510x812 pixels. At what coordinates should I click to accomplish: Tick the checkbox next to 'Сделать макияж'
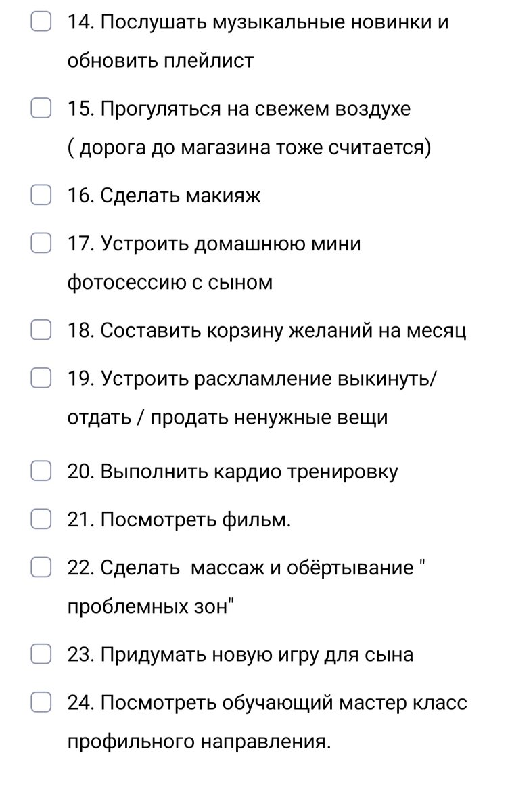[x=41, y=195]
